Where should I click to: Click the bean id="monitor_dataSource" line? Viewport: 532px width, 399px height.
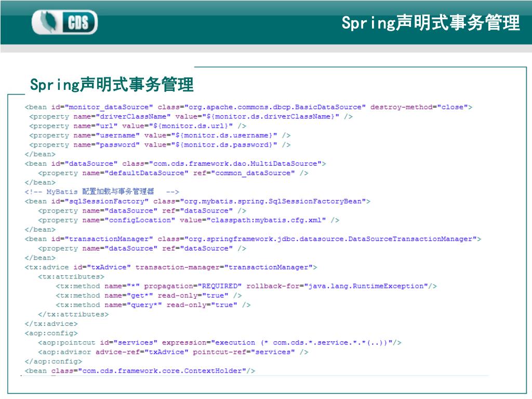[x=248, y=107]
